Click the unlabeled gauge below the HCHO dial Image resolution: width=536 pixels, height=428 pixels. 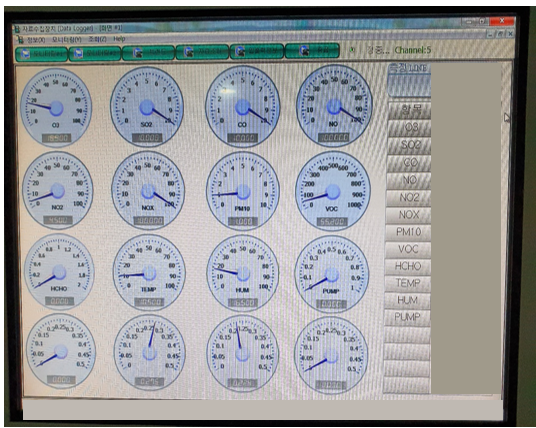click(x=61, y=351)
